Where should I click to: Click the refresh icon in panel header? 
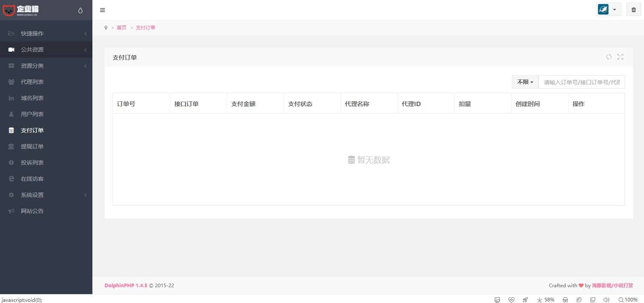[609, 57]
